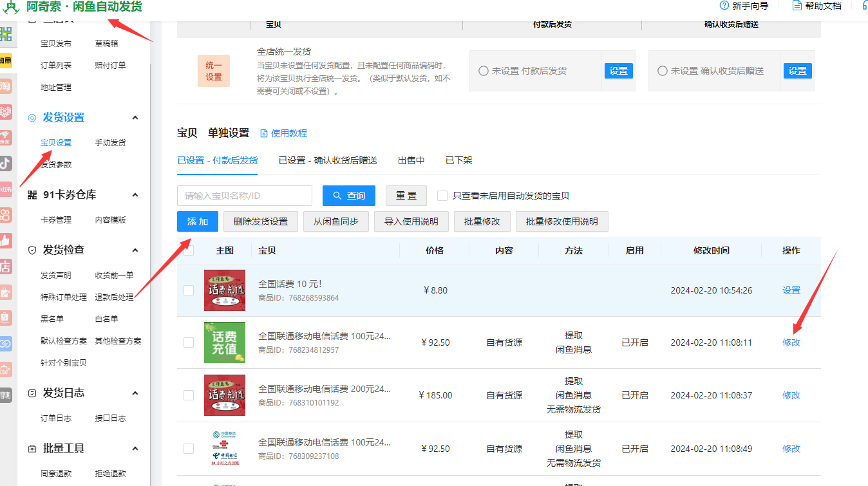Switch to 已设置 - 确认收货后赠送 tab
Screen dimensions: 868x486
tap(328, 160)
